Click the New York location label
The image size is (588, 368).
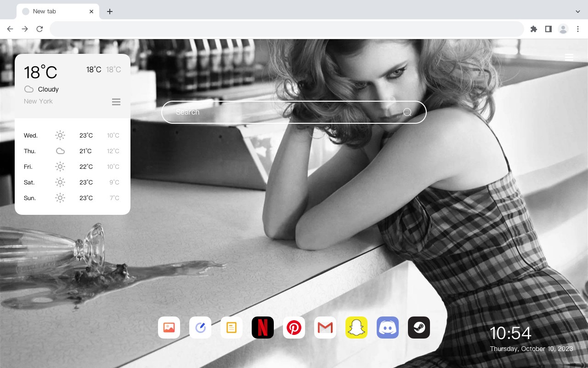38,101
